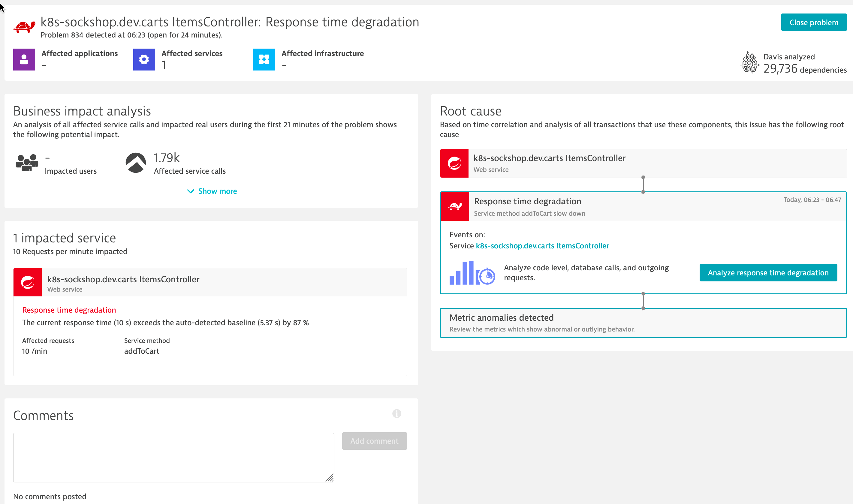
Task: Click the comment box resize handle
Action: (x=330, y=478)
